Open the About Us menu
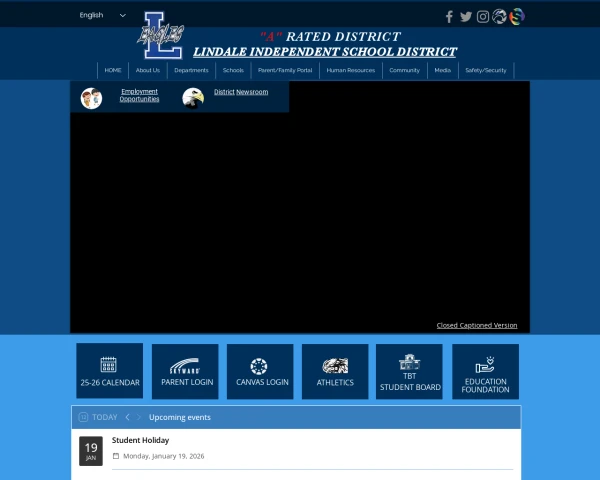 (x=148, y=70)
